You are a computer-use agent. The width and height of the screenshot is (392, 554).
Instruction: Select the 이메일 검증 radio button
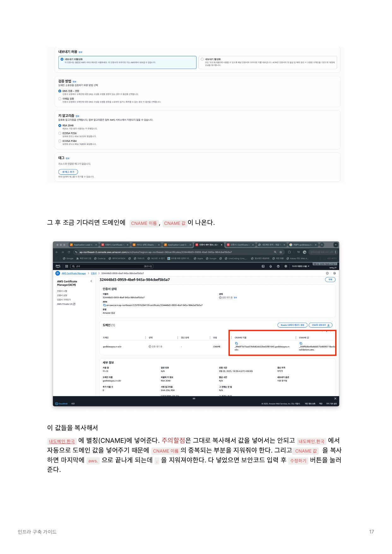coord(60,99)
